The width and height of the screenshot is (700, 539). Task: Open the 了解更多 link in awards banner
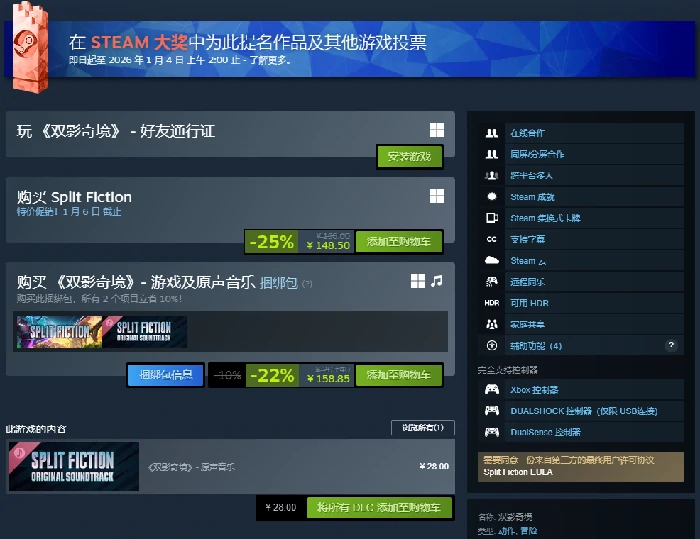pyautogui.click(x=269, y=59)
